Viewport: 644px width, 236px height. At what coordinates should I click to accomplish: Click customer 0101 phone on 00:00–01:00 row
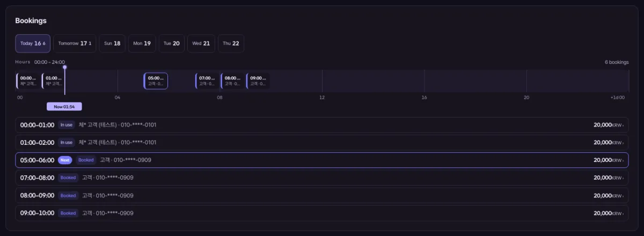[138, 125]
